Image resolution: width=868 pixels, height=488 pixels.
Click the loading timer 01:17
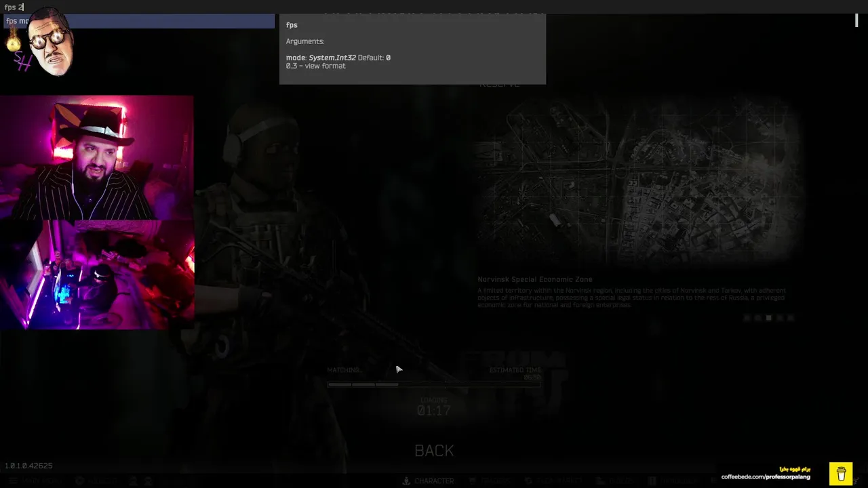pos(434,411)
